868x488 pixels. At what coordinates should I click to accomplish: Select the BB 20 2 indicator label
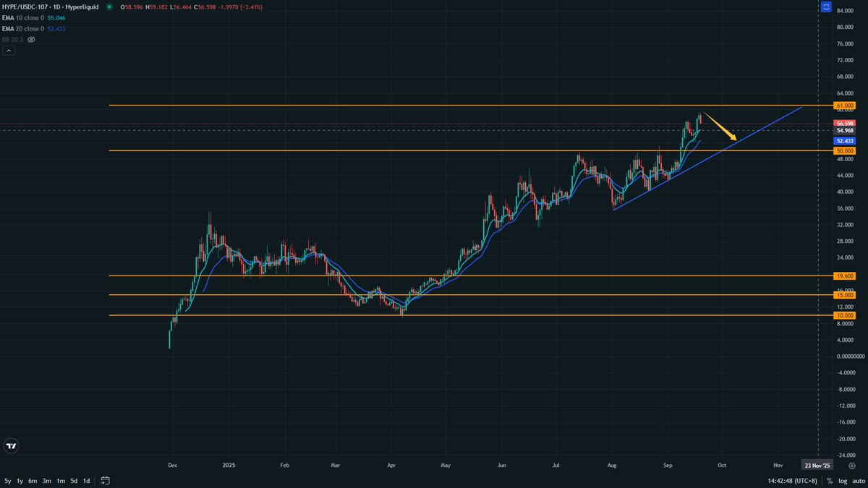13,39
